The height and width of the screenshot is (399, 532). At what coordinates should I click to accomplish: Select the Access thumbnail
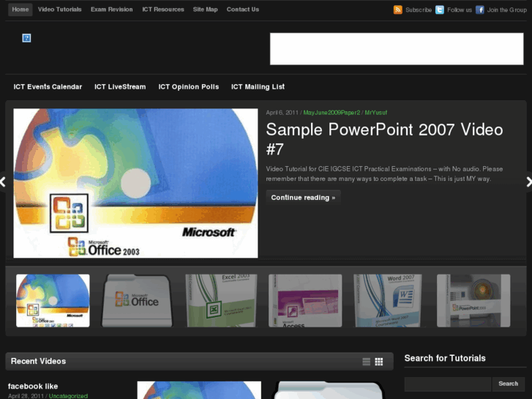pyautogui.click(x=305, y=301)
